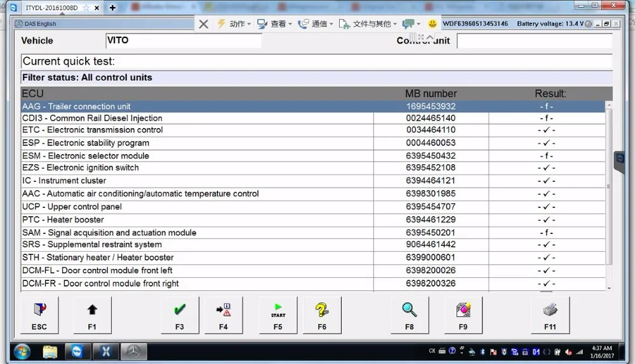The height and width of the screenshot is (364, 635).
Task: Collapse TeamViewer toolbar with up chevron
Action: point(430,37)
